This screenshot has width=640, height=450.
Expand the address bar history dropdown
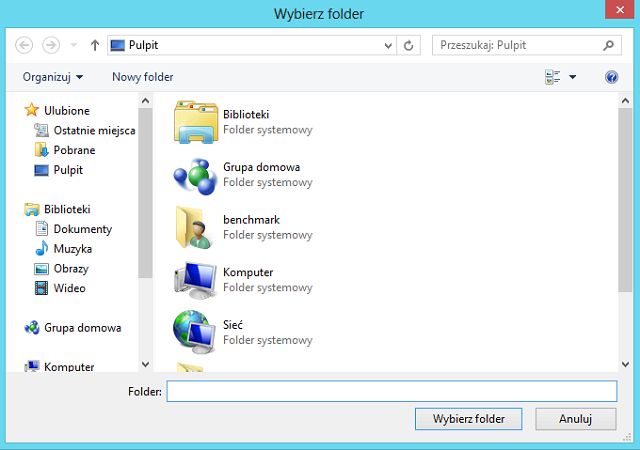388,45
